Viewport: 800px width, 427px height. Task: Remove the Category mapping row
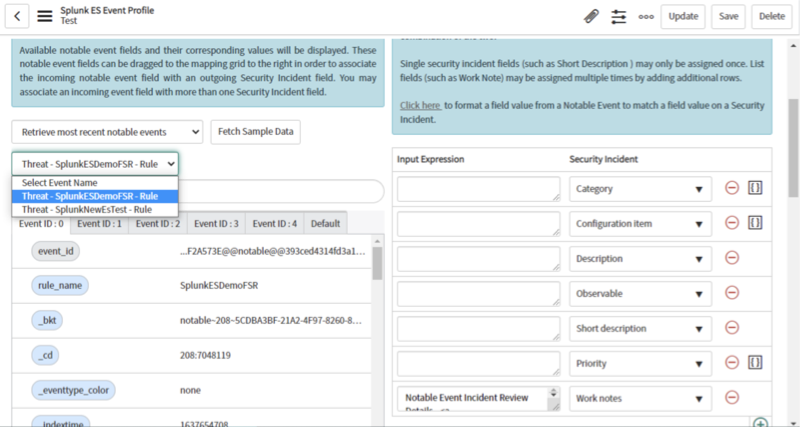point(732,188)
